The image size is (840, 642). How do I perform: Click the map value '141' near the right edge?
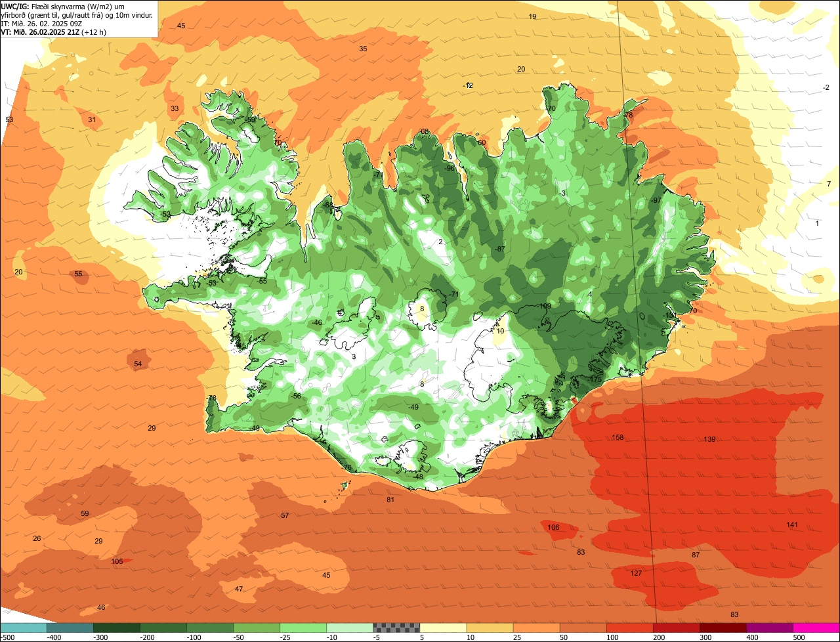click(792, 524)
